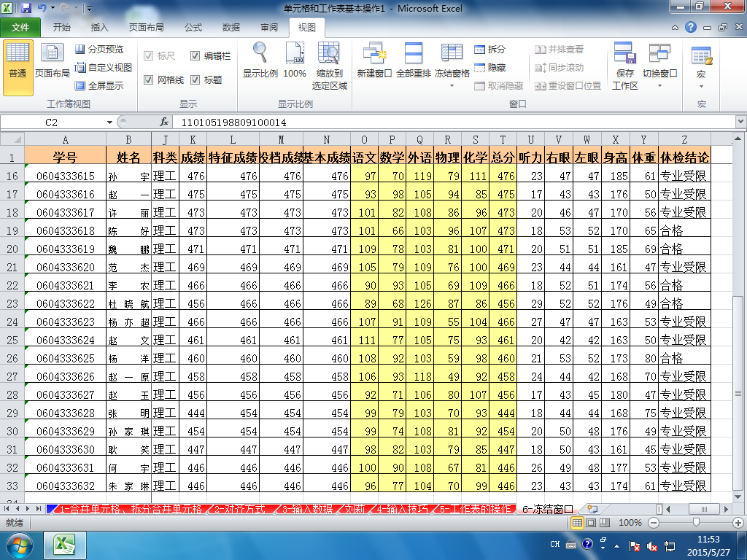The image size is (747, 560).
Task: Select Page Break Preview in status bar
Action: tap(605, 523)
